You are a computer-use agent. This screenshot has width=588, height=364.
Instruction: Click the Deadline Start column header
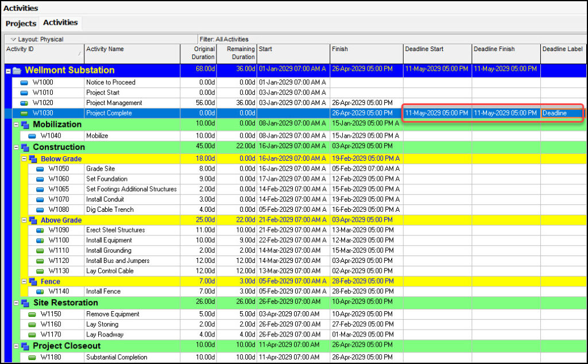click(x=437, y=53)
